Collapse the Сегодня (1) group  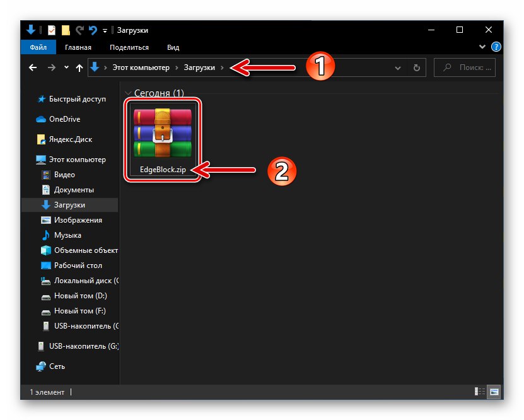click(127, 93)
